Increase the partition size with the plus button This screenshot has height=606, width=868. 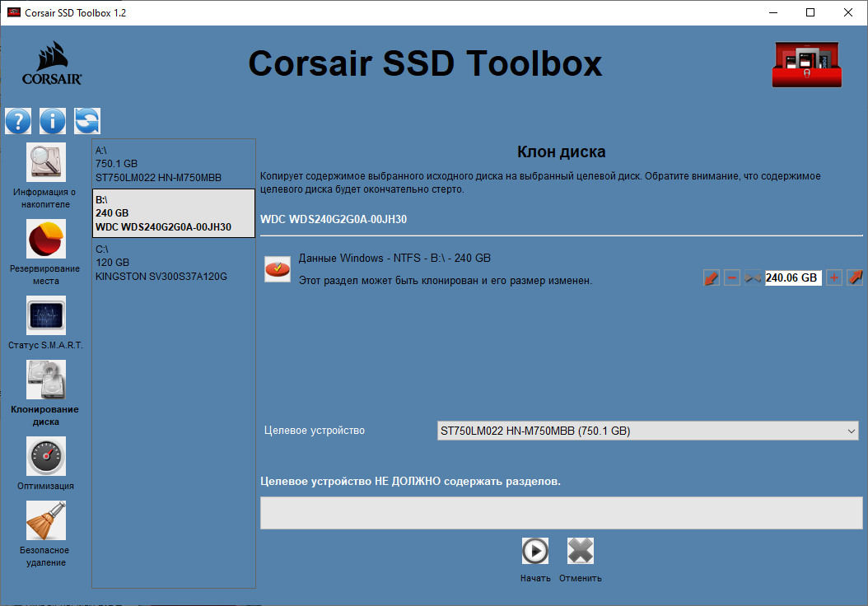[833, 277]
